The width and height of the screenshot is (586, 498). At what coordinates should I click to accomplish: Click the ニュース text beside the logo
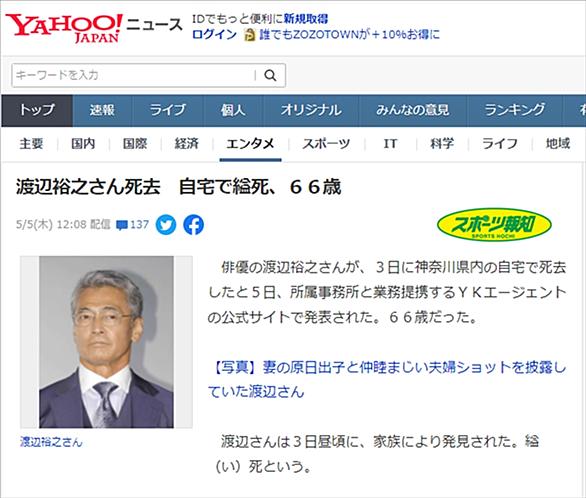pyautogui.click(x=155, y=25)
